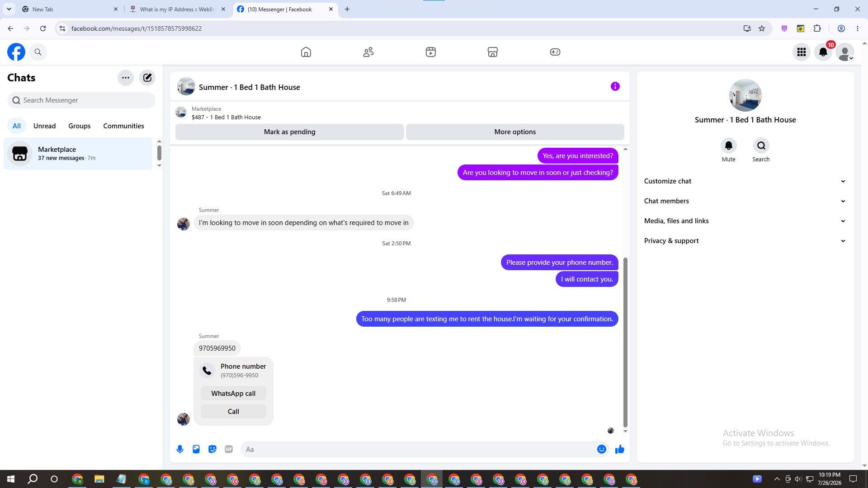868x488 pixels.
Task: Mute the conversation using the bell icon
Action: point(729,145)
